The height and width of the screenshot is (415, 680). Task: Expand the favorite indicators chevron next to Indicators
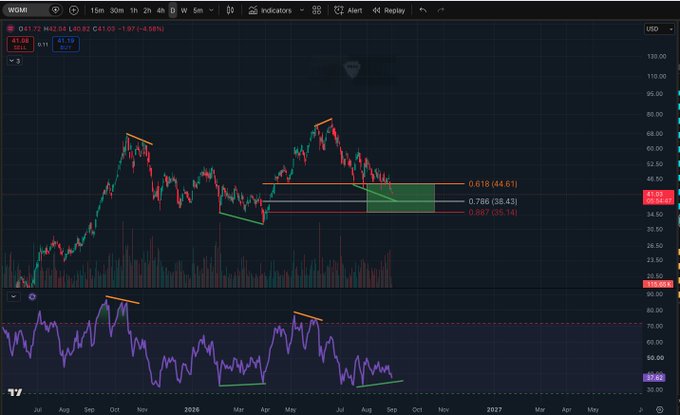click(x=302, y=10)
